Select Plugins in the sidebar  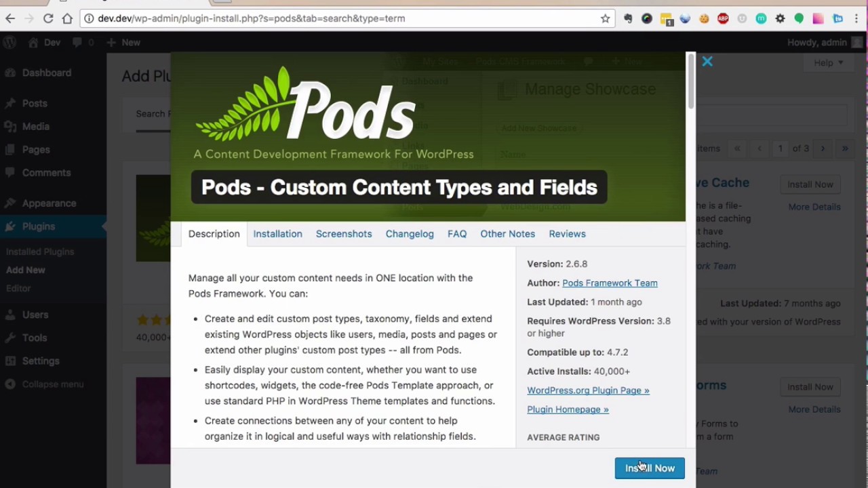tap(39, 226)
